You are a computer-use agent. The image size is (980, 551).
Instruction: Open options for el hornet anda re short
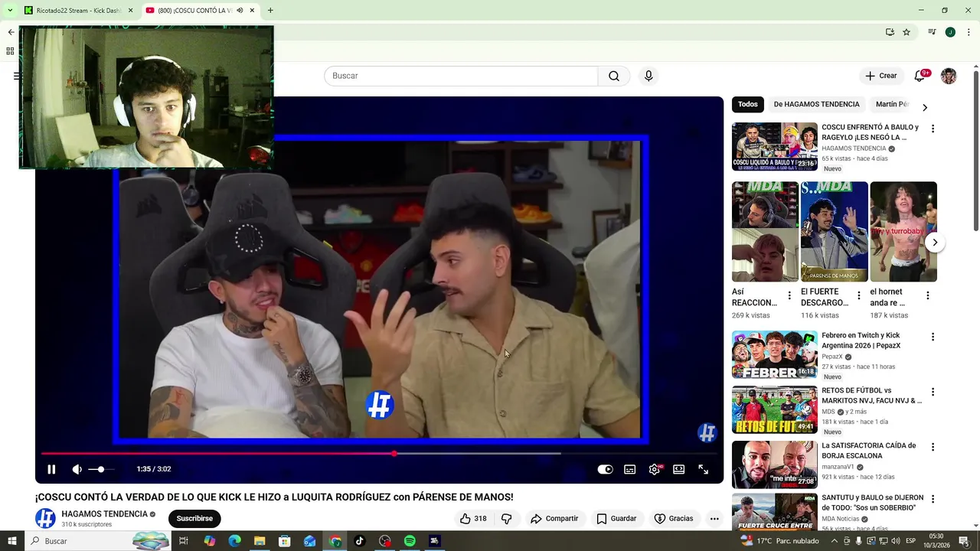(x=927, y=295)
